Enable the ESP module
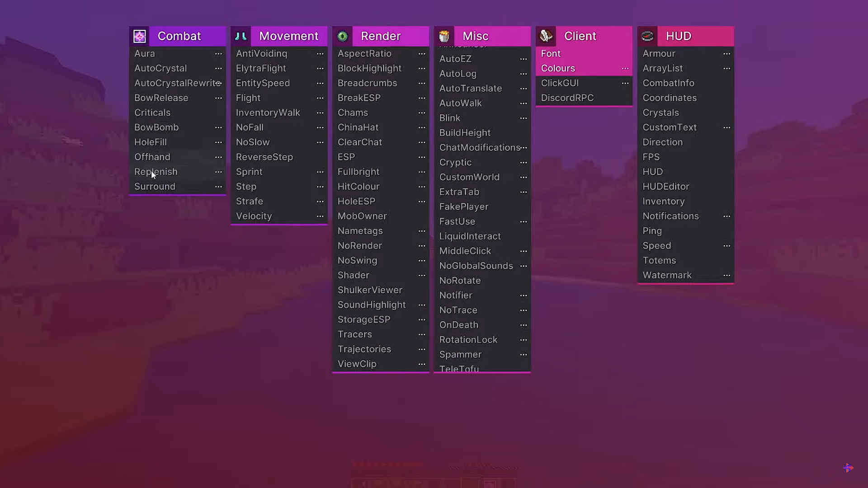The width and height of the screenshot is (868, 488). click(346, 157)
